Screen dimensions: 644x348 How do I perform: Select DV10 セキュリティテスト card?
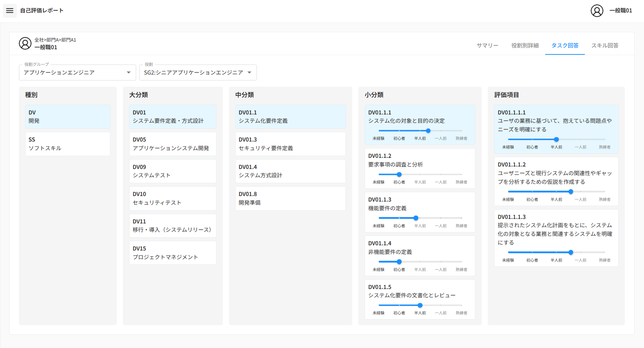click(x=173, y=198)
